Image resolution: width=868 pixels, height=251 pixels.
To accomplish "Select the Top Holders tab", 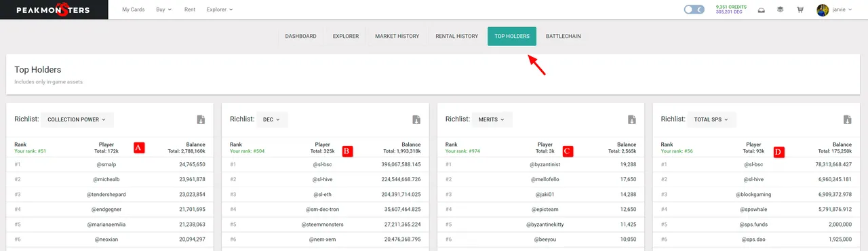I will pyautogui.click(x=512, y=36).
